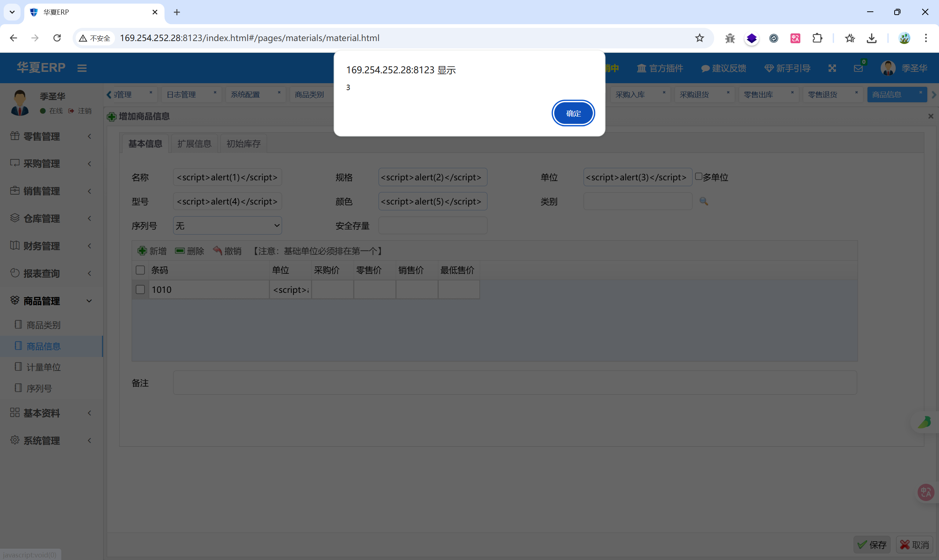Click the green 新增 add row icon
Screen dimensions: 939x560
142,251
